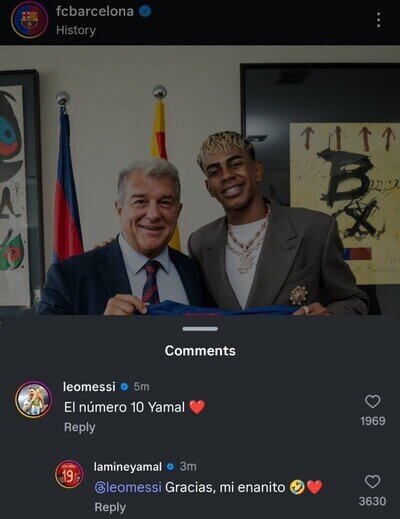The height and width of the screenshot is (519, 400).
Task: Like leomessi's comment with heart
Action: pyautogui.click(x=373, y=401)
